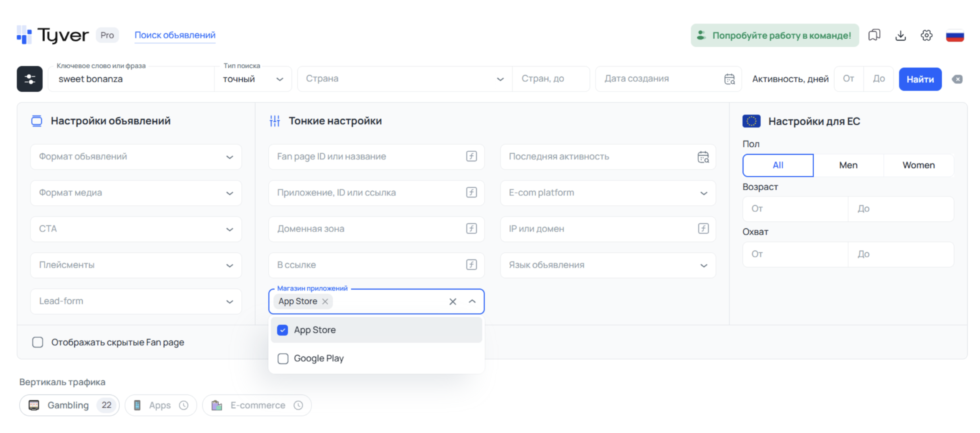The height and width of the screenshot is (433, 980).
Task: Open the Страна country dropdown
Action: pos(405,79)
